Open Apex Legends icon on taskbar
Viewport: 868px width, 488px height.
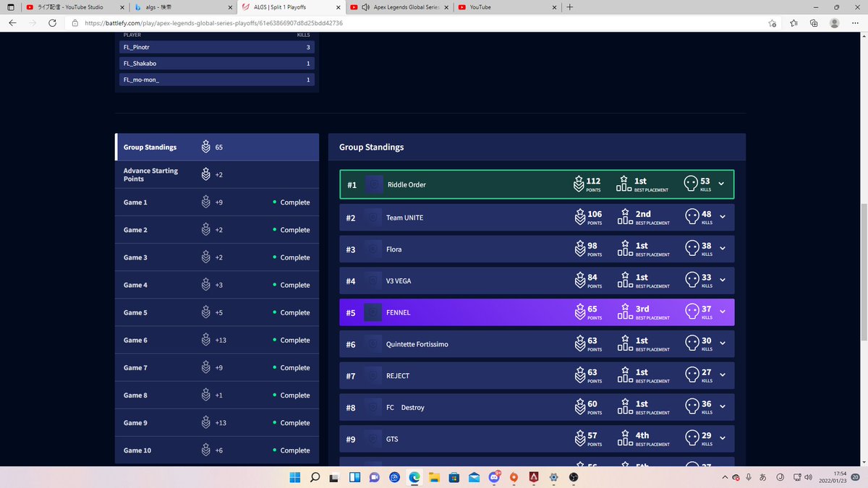(x=533, y=477)
